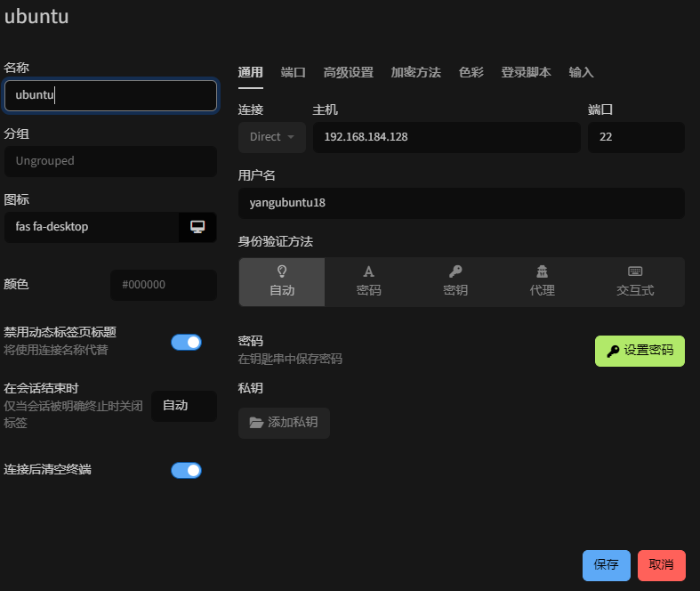Viewport: 700px width, 591px height.
Task: Select the 密码 password authentication option
Action: pos(368,281)
